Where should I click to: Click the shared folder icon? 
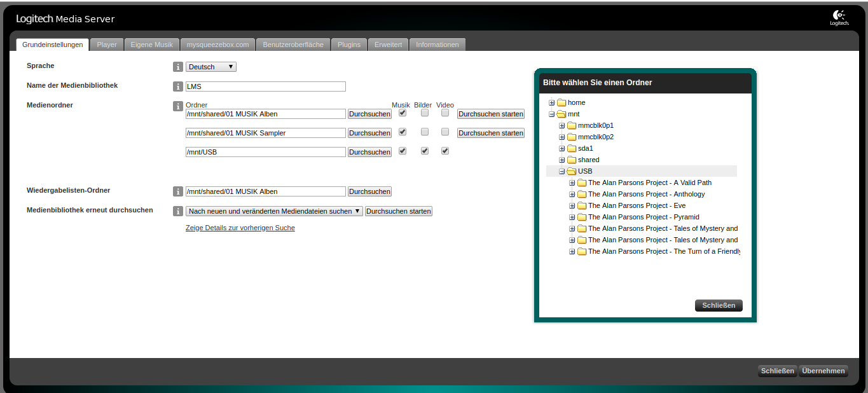[x=572, y=160]
